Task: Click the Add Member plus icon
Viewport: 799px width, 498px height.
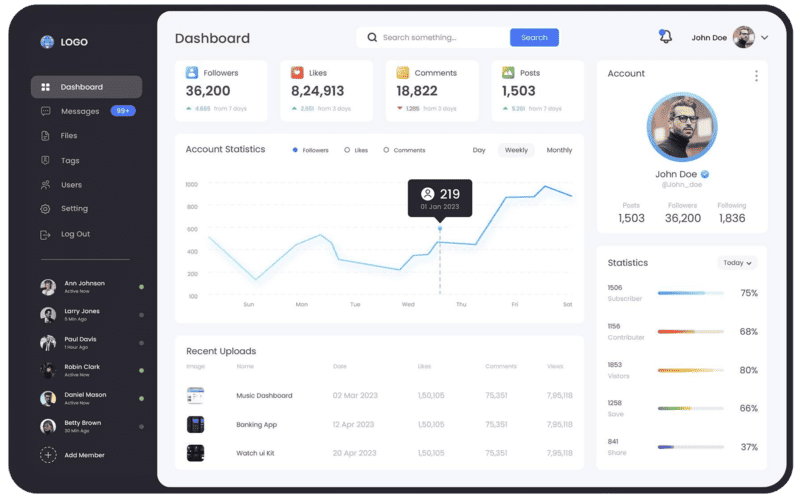Action: 48,455
